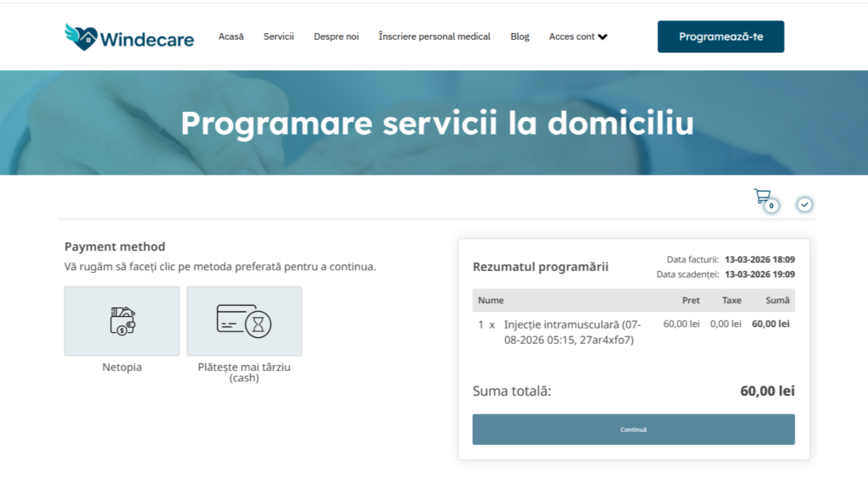
Task: Open Înscriere personal medical page
Action: pyautogui.click(x=434, y=36)
